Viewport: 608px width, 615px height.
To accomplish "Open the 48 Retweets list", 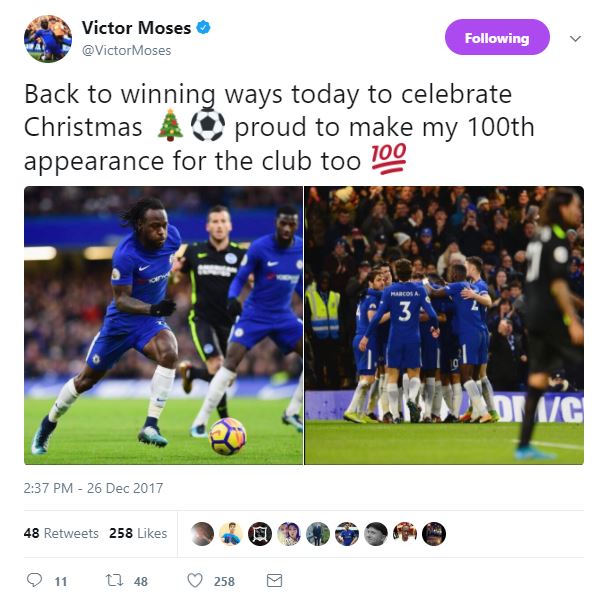I will [60, 533].
